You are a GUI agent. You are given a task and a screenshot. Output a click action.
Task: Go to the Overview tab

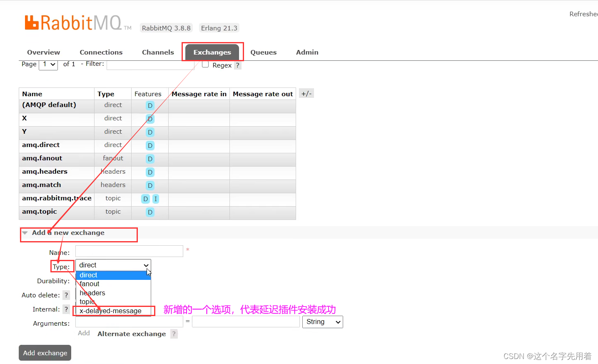point(43,52)
